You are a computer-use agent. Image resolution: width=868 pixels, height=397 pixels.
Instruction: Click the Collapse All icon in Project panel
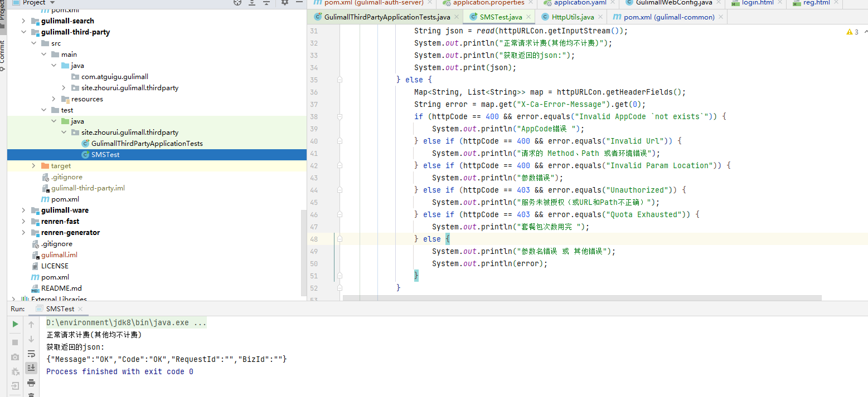(x=266, y=3)
